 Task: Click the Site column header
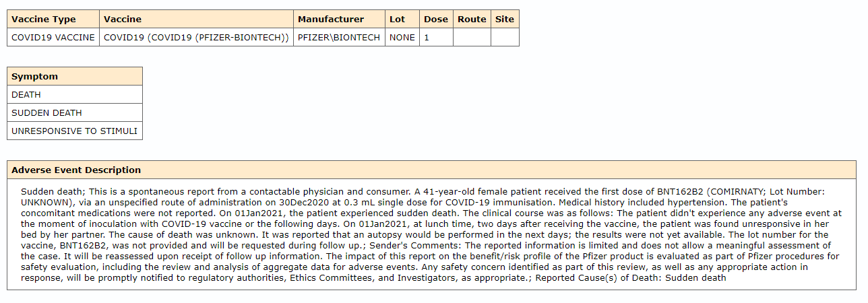point(505,20)
